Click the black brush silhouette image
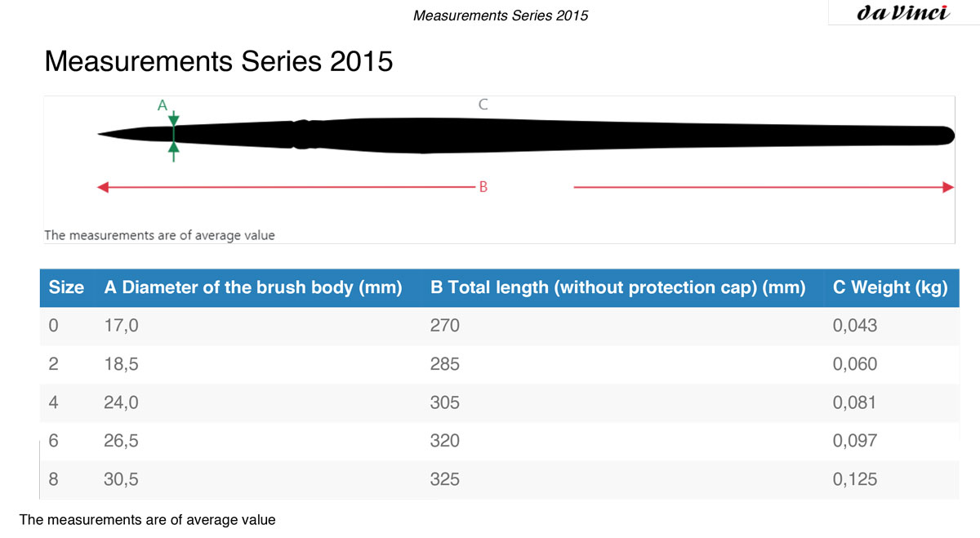The width and height of the screenshot is (980, 538). coord(527,135)
